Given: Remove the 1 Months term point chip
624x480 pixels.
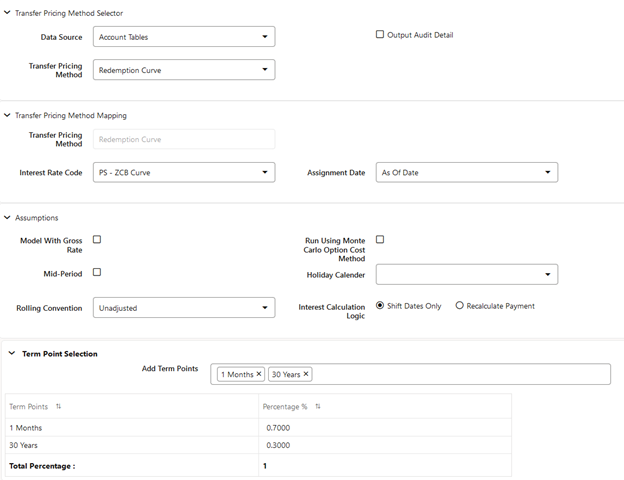Looking at the screenshot, I should [259, 374].
